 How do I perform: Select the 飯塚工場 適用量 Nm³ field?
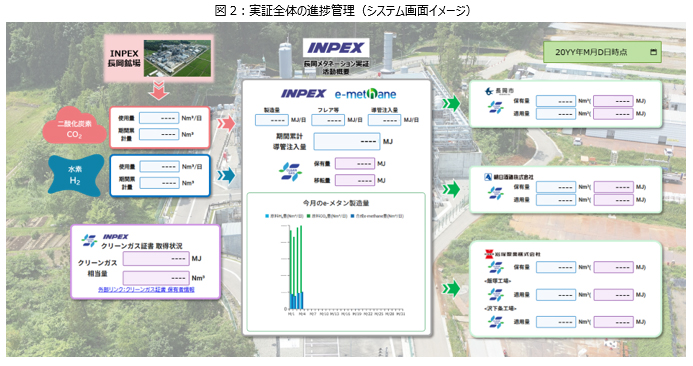point(556,295)
